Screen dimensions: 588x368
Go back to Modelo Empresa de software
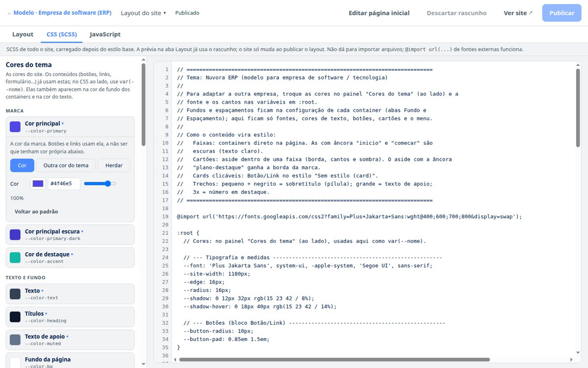click(60, 13)
